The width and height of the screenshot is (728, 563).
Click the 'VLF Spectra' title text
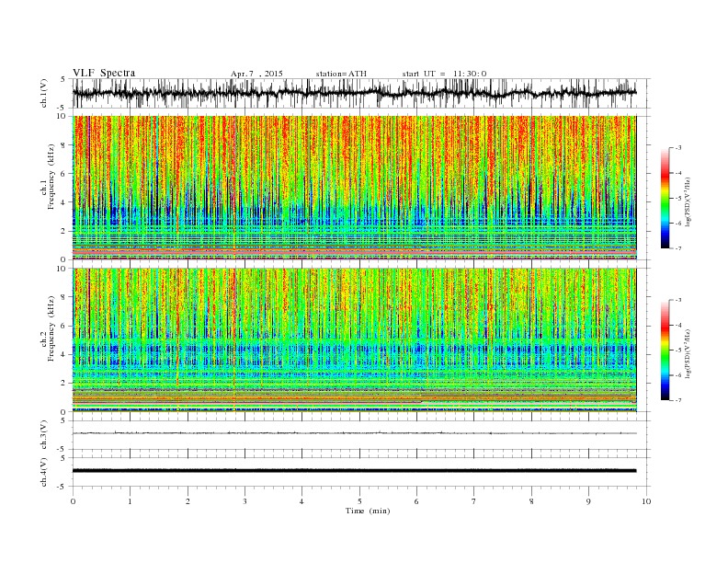pyautogui.click(x=104, y=73)
